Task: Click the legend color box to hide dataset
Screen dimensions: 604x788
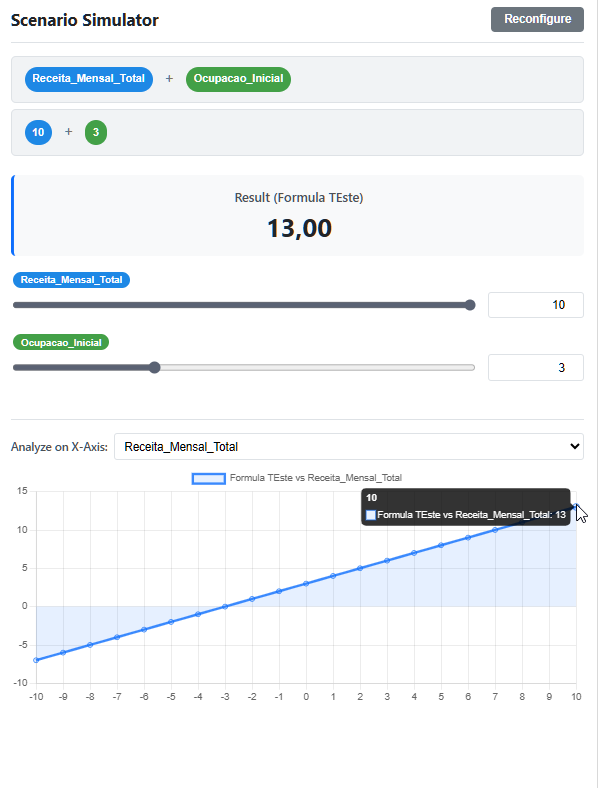Action: 208,479
